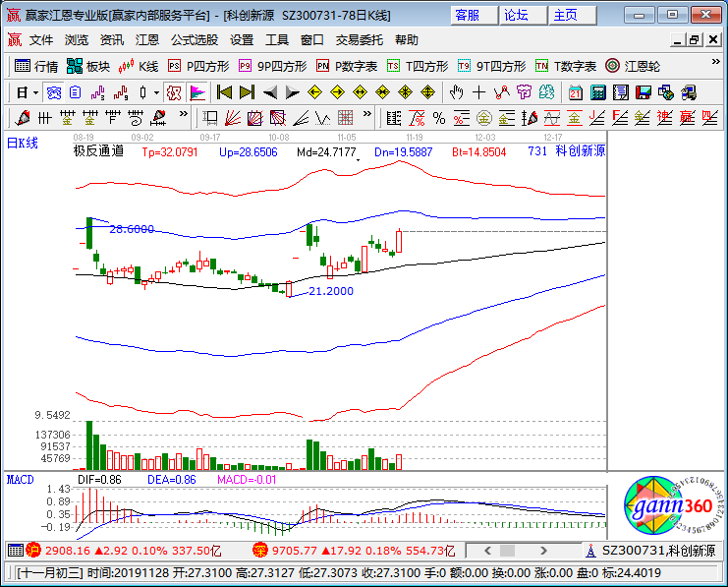Open the T四方形 tool
This screenshot has height=587, width=728.
pyautogui.click(x=418, y=67)
